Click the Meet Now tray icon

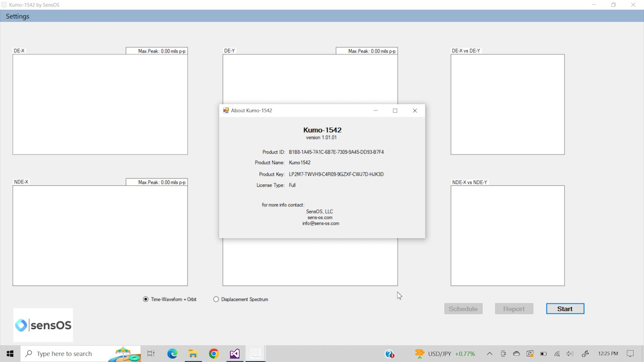(503, 354)
